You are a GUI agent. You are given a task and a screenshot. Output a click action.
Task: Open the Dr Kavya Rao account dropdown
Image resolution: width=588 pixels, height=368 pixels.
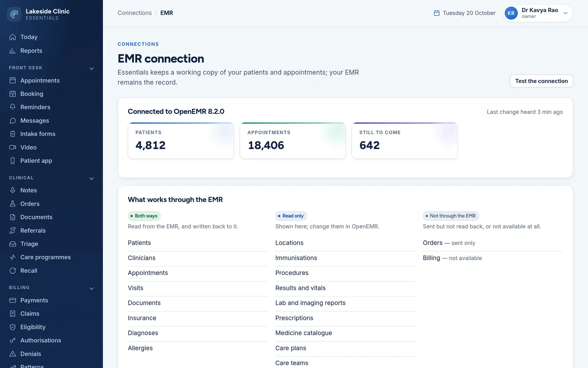(538, 13)
